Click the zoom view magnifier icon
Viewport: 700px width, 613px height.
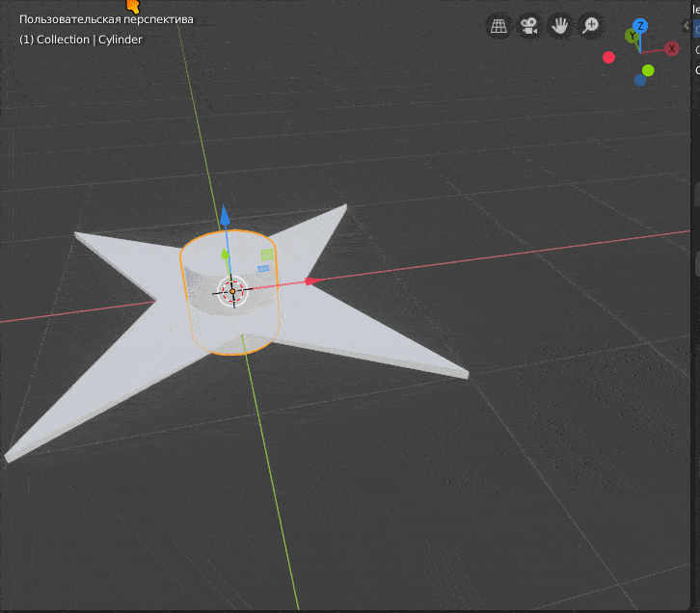point(590,26)
